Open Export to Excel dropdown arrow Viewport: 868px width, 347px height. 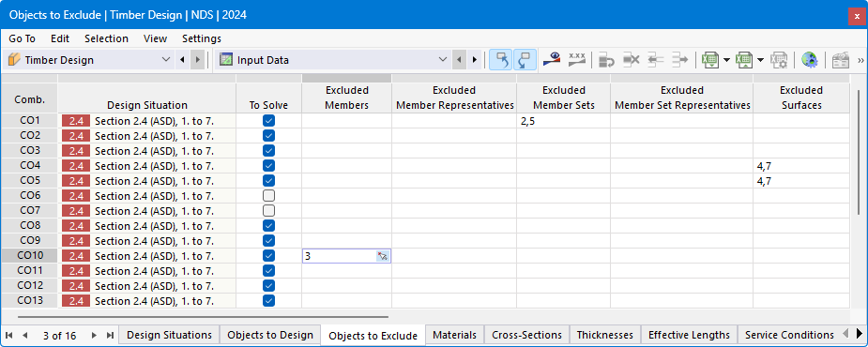[x=726, y=60]
